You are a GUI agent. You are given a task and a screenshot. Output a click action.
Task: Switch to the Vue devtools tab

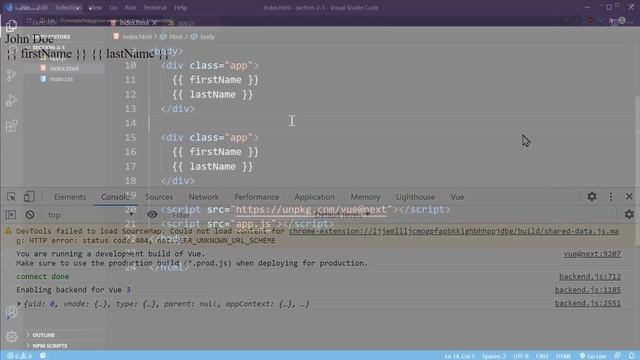[x=457, y=197]
